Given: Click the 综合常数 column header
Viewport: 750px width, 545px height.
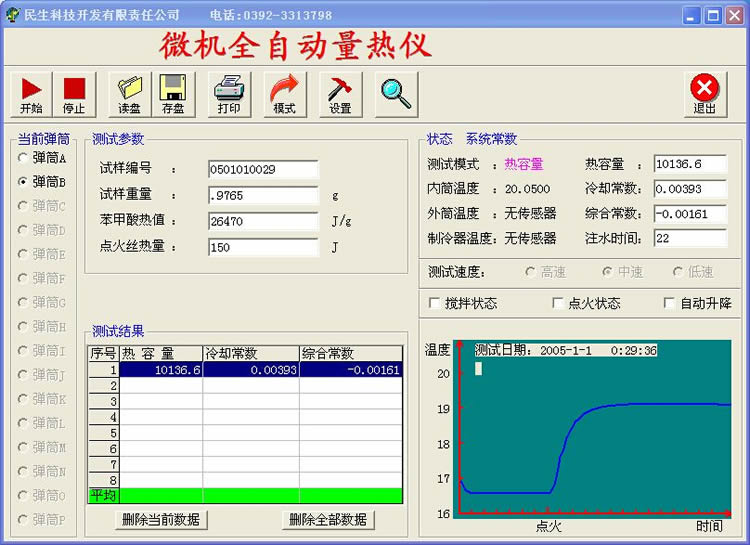Looking at the screenshot, I should coord(351,354).
